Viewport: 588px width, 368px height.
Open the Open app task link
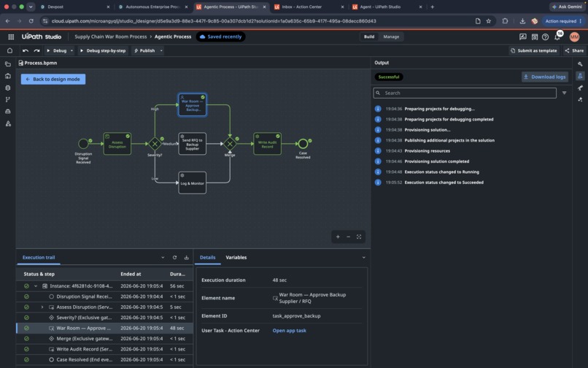click(x=289, y=331)
